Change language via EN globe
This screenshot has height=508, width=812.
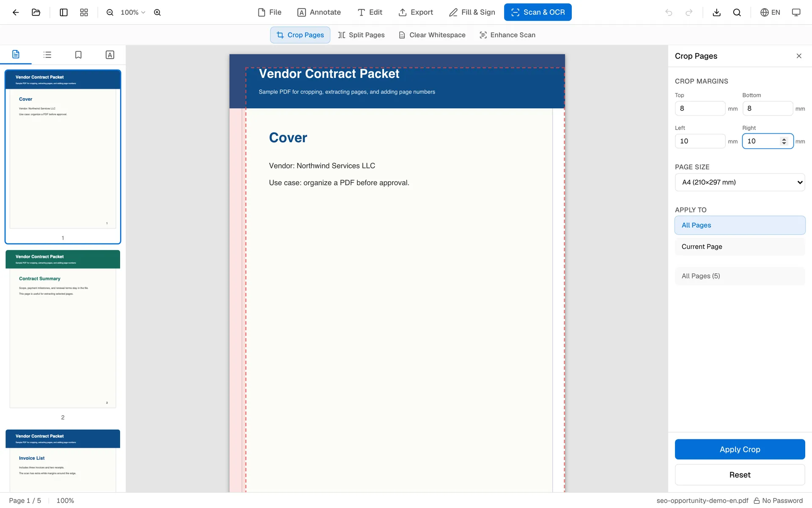[x=770, y=12]
